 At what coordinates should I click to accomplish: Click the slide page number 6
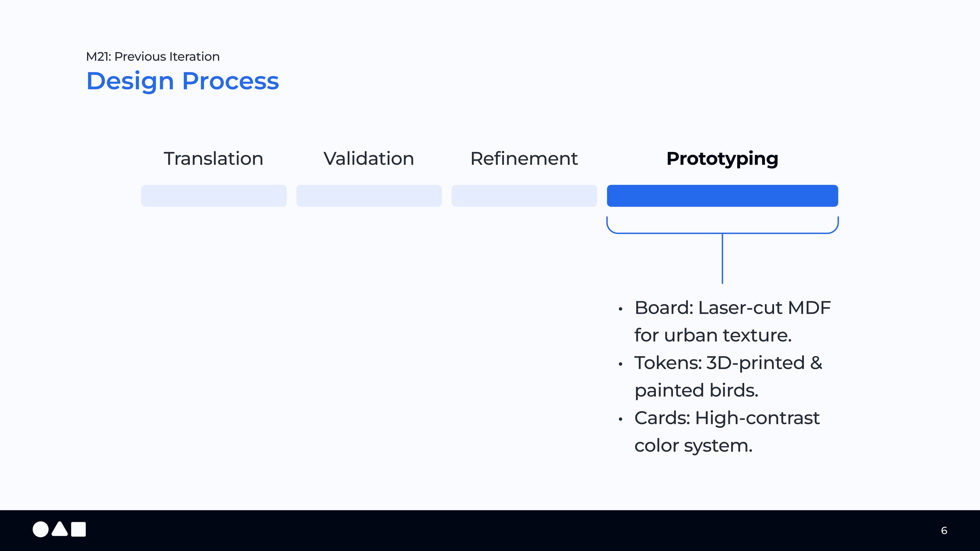[944, 531]
